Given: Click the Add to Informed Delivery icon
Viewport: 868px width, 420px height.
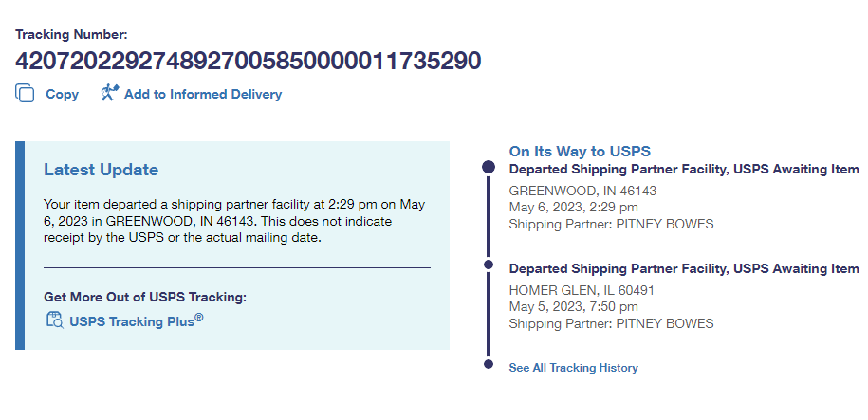Looking at the screenshot, I should tap(109, 93).
